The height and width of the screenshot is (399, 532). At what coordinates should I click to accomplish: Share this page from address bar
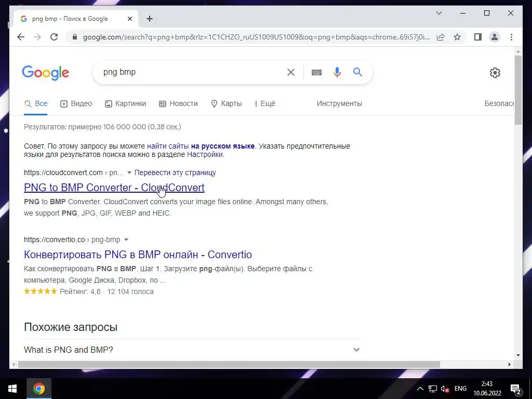(441, 37)
